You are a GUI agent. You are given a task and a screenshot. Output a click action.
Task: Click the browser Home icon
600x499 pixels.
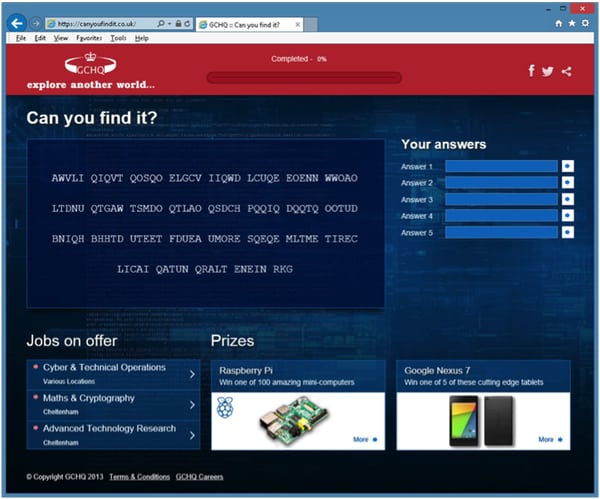(559, 22)
